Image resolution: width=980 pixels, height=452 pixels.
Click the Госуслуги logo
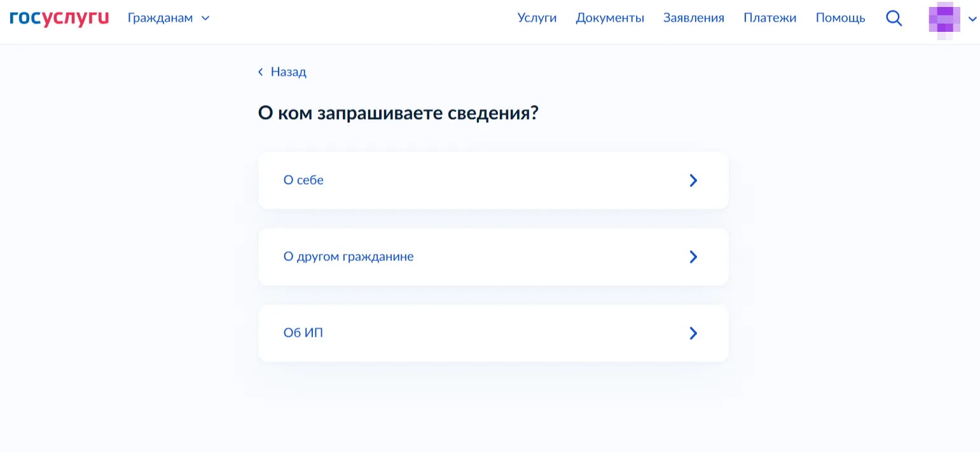pyautogui.click(x=59, y=18)
